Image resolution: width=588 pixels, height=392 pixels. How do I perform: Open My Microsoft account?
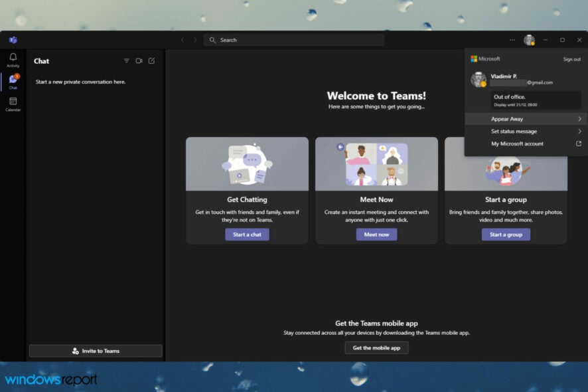click(x=526, y=144)
